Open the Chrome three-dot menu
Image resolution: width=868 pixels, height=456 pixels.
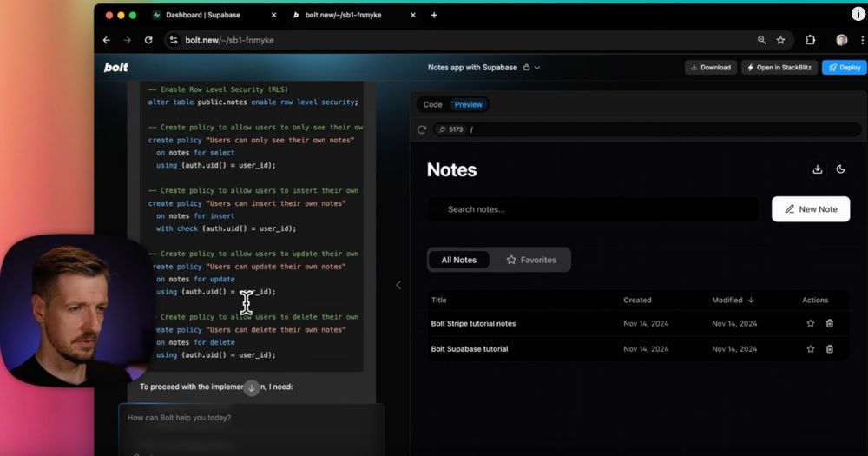click(x=863, y=40)
